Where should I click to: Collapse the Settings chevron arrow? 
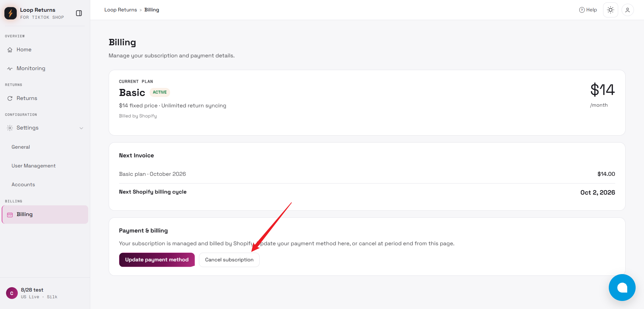pos(81,128)
